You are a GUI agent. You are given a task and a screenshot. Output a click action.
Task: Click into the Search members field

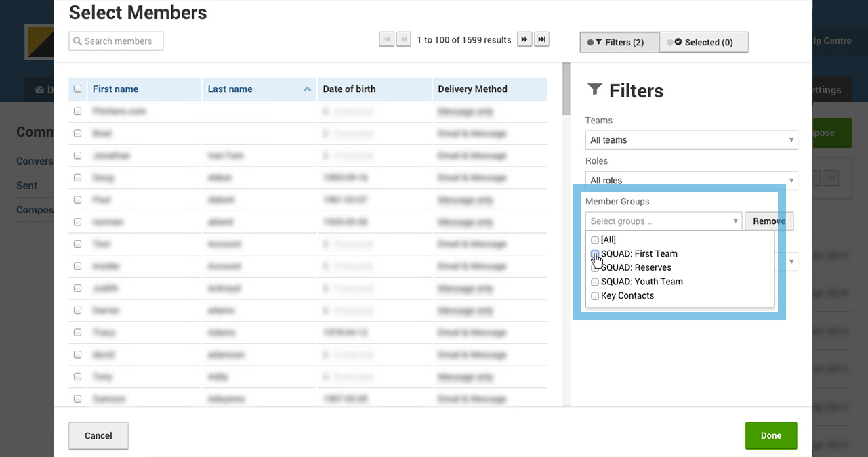click(116, 41)
